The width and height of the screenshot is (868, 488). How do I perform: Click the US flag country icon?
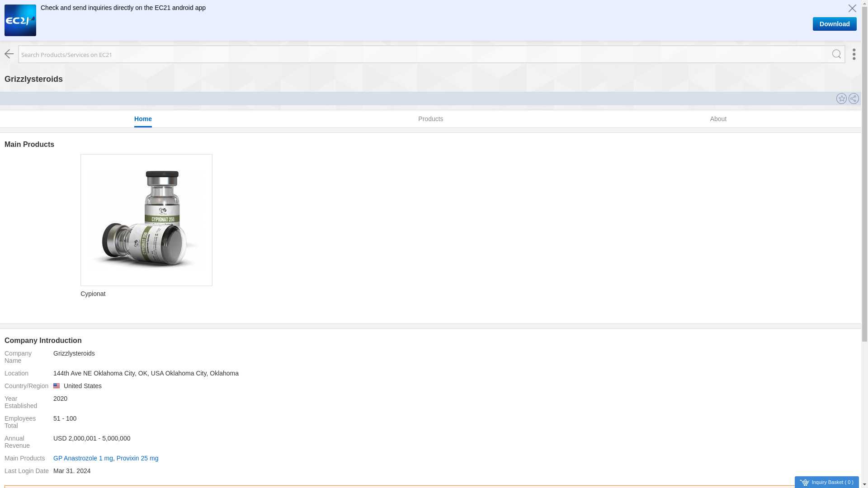[57, 385]
